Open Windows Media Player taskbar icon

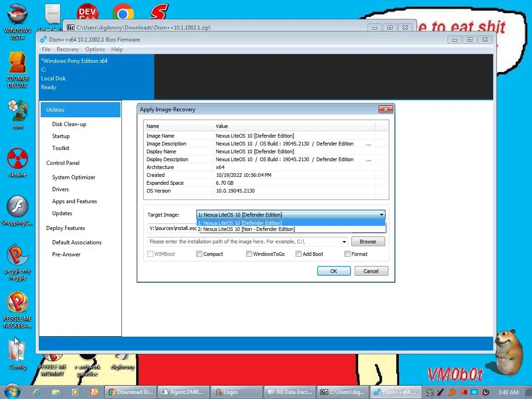(x=75, y=392)
